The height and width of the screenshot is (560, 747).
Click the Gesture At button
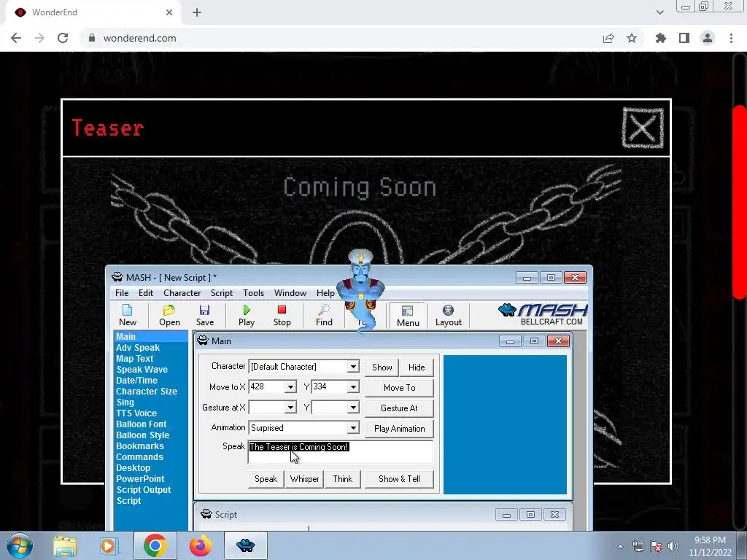(x=399, y=408)
